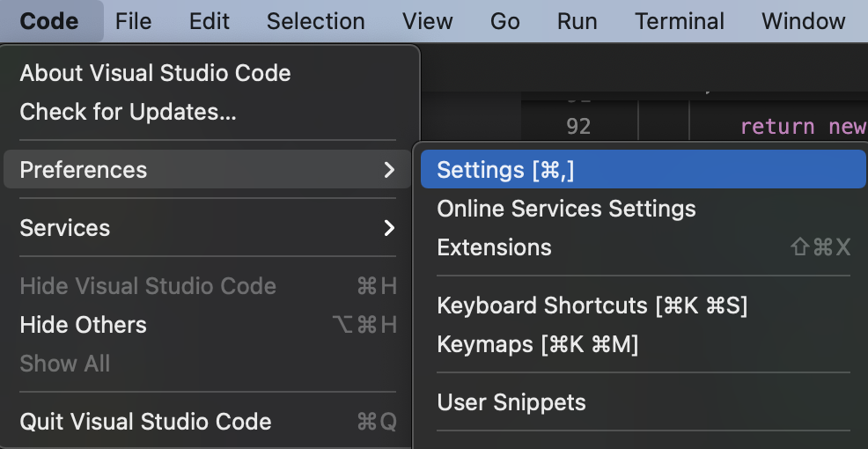Viewport: 868px width, 449px height.
Task: Open Keymaps entry
Action: [x=644, y=344]
